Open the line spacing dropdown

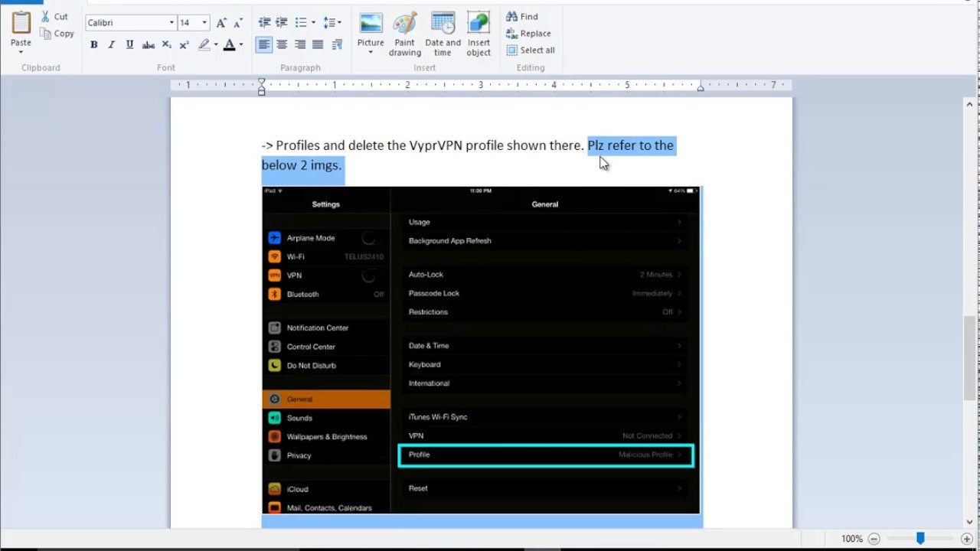332,23
